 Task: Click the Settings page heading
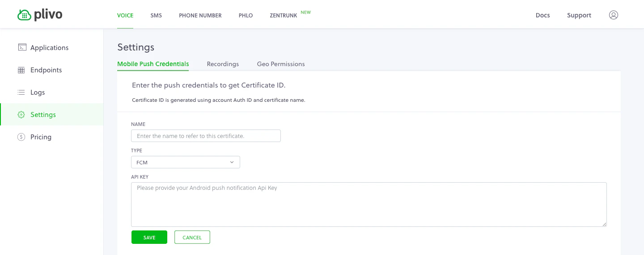(x=136, y=47)
